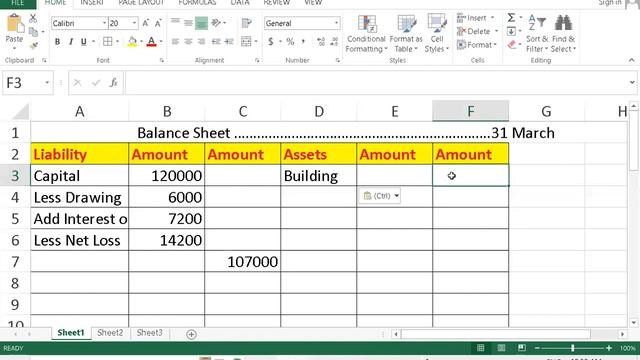640x360 pixels.
Task: Open the font size 20 dropdown
Action: pos(134,23)
